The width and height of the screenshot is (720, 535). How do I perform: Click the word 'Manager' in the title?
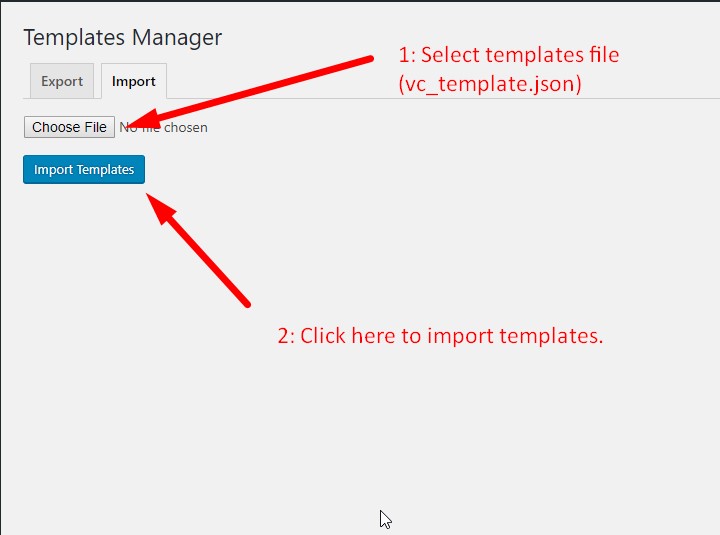coord(177,38)
